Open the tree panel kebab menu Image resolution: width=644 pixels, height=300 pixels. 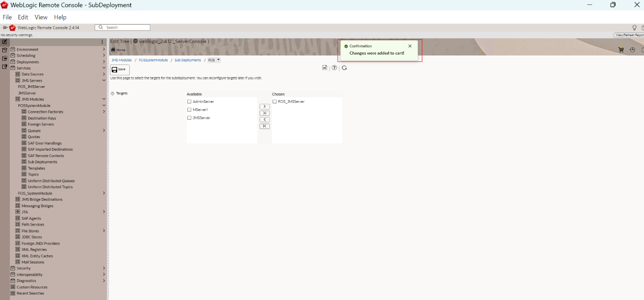(x=102, y=42)
